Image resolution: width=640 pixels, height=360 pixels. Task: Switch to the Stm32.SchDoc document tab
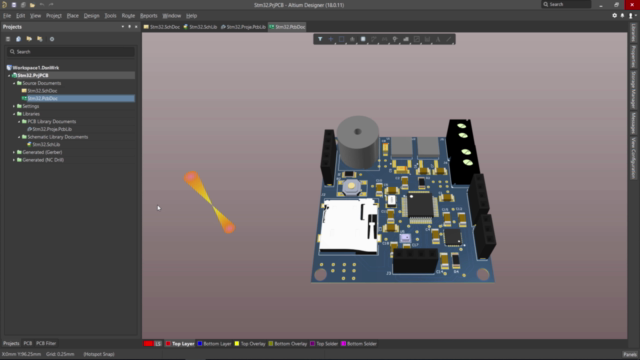pyautogui.click(x=162, y=27)
